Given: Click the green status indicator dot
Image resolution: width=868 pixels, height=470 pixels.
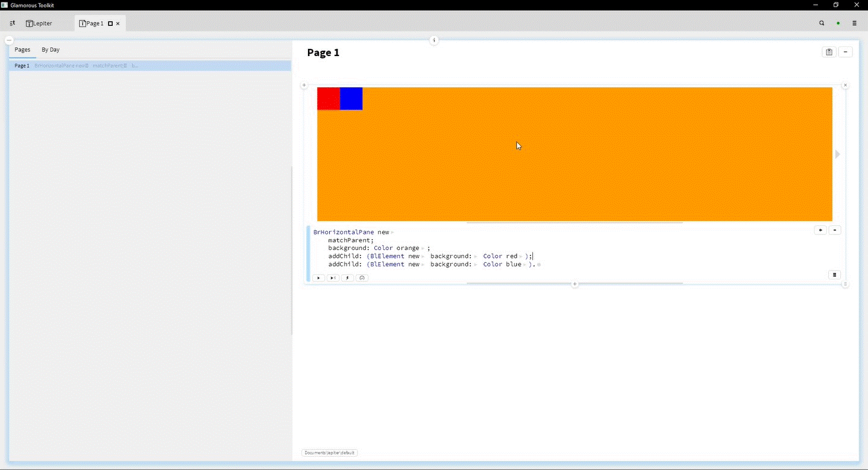Looking at the screenshot, I should [838, 23].
